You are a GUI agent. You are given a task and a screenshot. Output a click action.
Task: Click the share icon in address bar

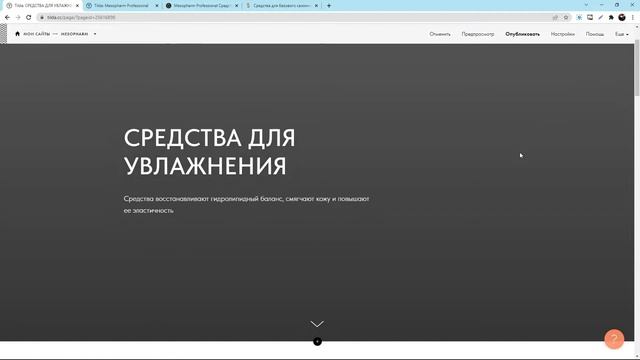tap(555, 18)
